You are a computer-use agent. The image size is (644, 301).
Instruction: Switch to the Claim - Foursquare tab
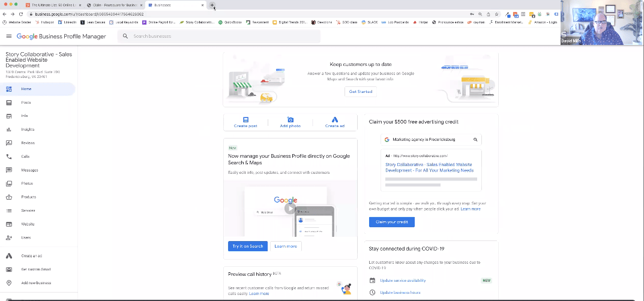(114, 5)
